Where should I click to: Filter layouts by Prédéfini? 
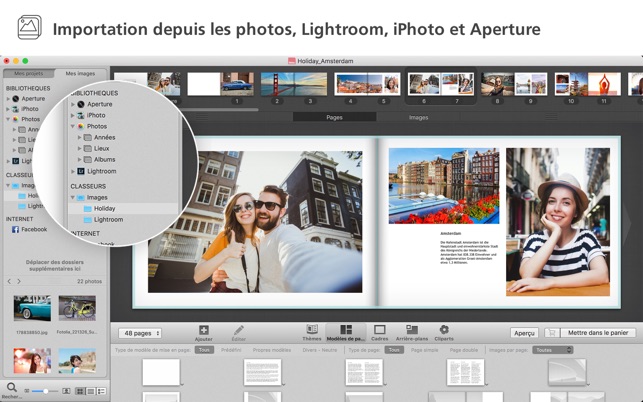pos(231,350)
